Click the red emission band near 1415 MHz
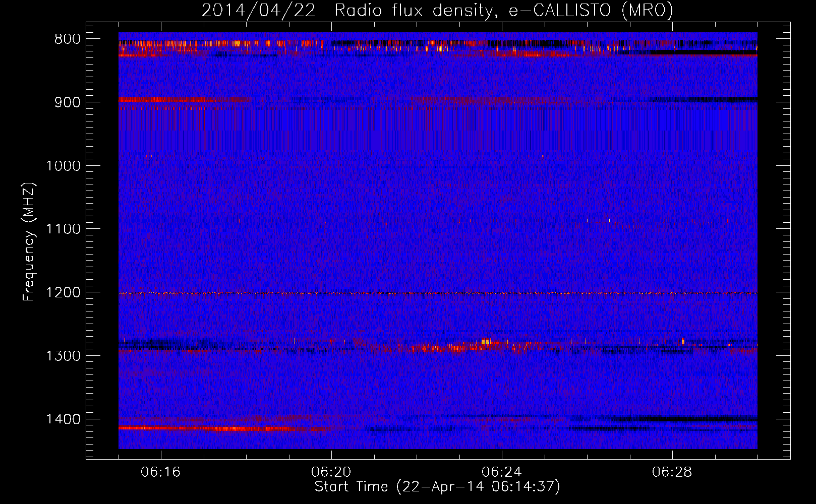The height and width of the screenshot is (504, 816). pos(224,428)
